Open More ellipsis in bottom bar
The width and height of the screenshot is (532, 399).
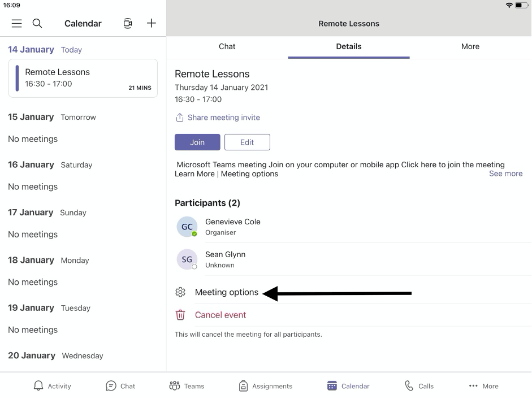tap(483, 386)
